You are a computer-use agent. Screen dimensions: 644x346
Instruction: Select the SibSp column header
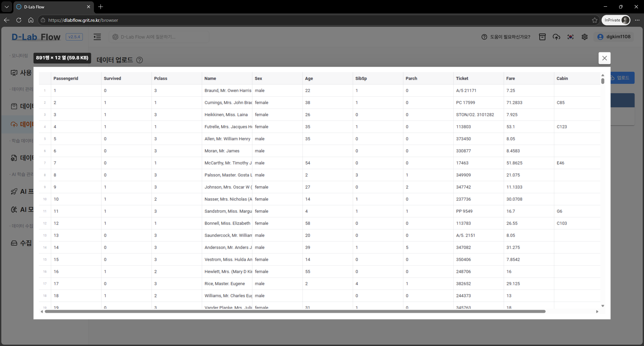(x=378, y=78)
